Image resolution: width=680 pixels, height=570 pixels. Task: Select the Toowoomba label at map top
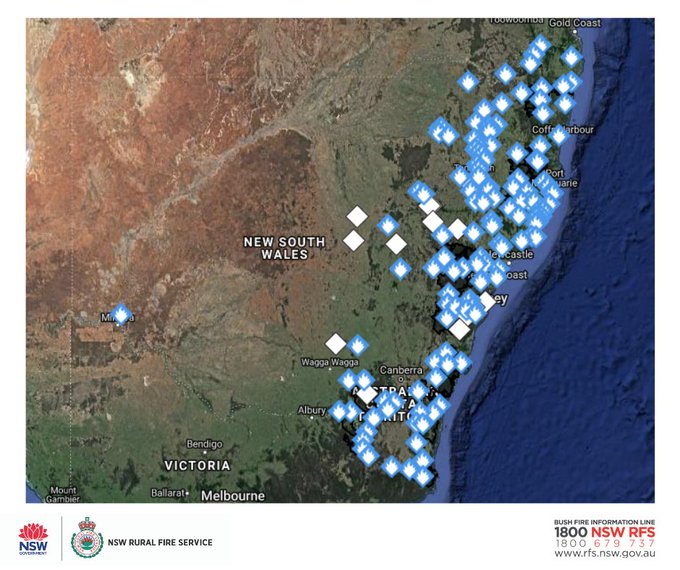[516, 20]
